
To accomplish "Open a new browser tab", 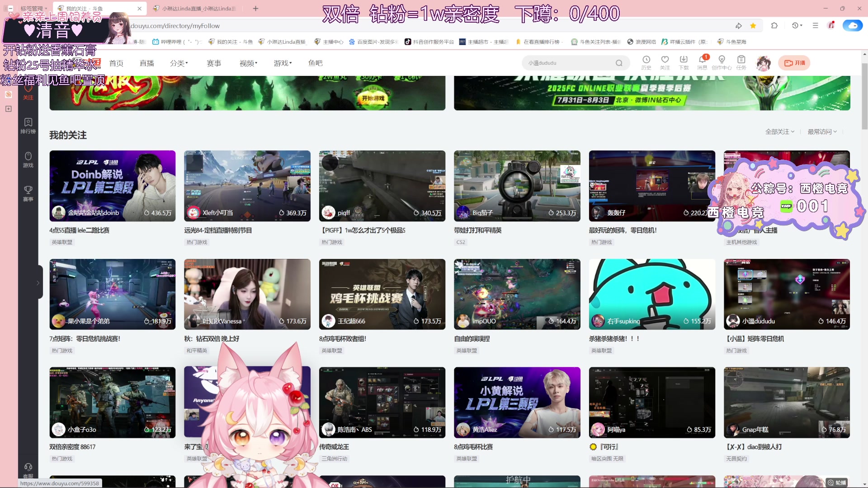I will (x=255, y=8).
